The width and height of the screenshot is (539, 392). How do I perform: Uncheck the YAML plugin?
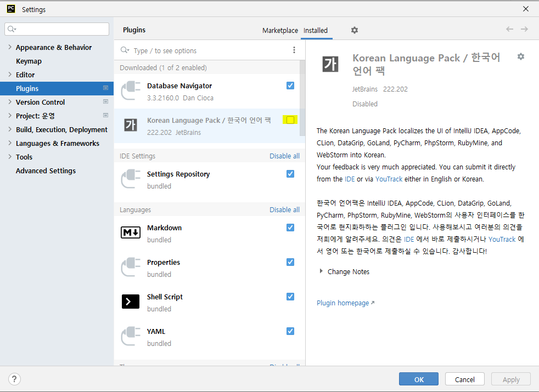point(290,331)
